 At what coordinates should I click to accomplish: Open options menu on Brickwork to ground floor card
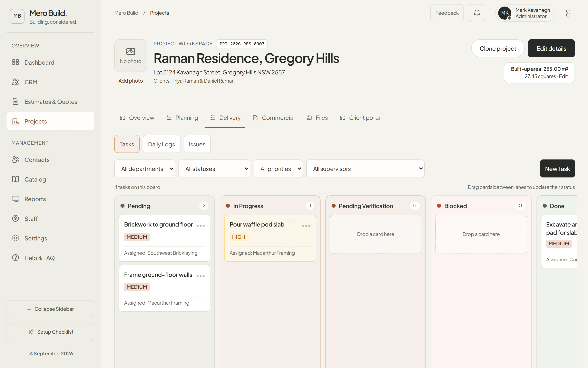200,226
